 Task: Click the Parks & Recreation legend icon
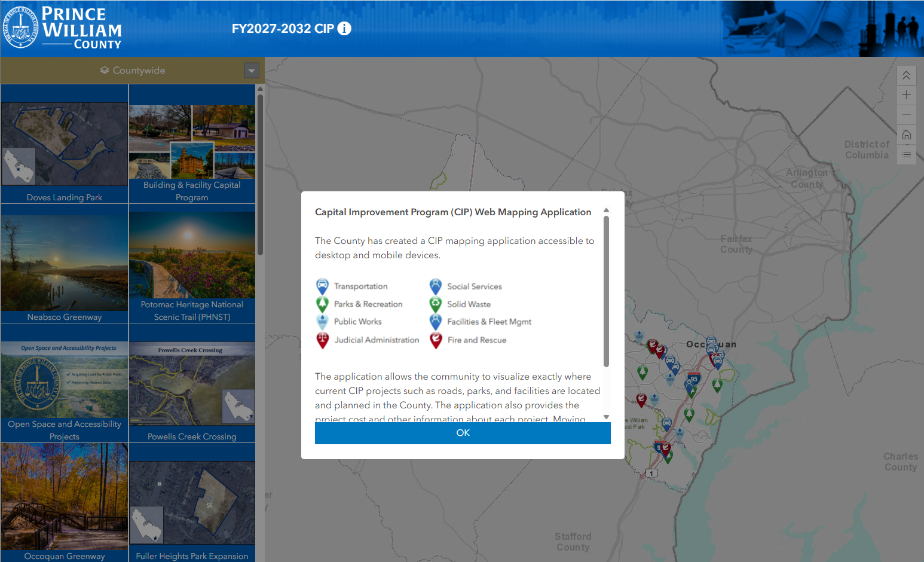click(322, 304)
